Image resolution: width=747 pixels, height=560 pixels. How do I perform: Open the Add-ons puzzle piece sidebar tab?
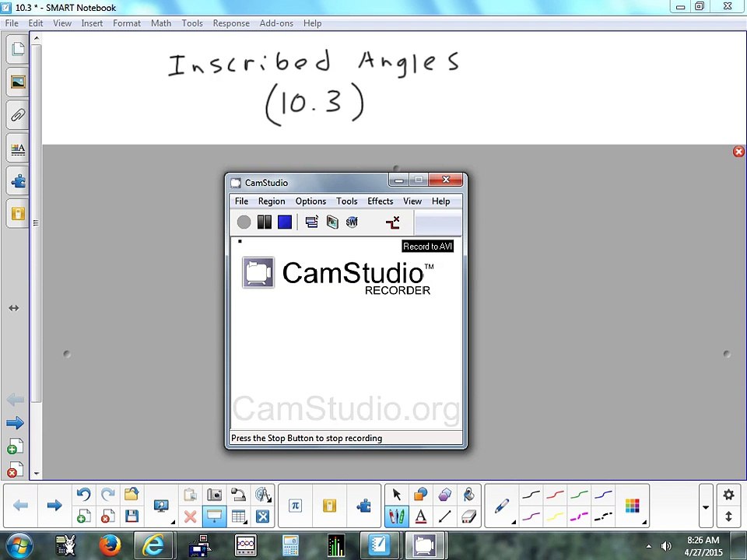[18, 181]
